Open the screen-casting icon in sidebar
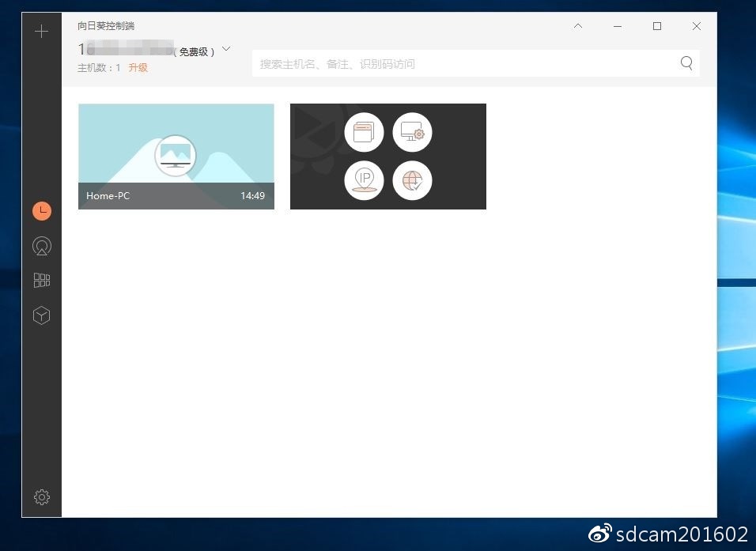This screenshot has height=551, width=756. [x=42, y=246]
